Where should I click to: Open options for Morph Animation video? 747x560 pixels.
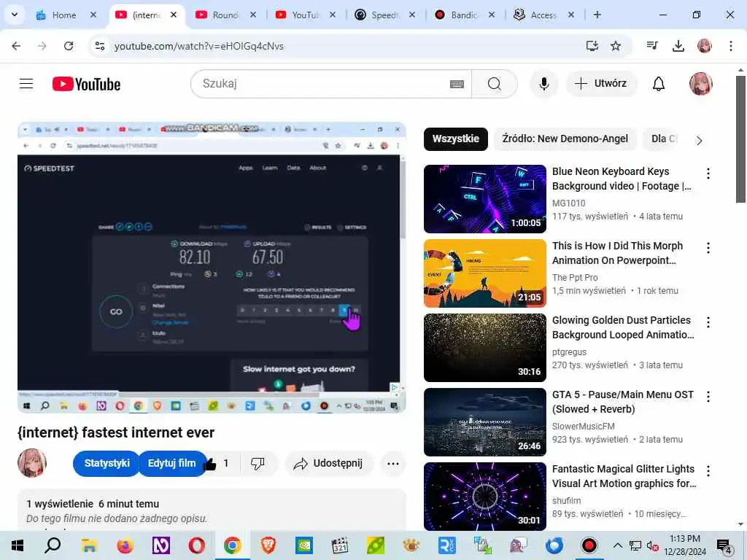pos(708,248)
